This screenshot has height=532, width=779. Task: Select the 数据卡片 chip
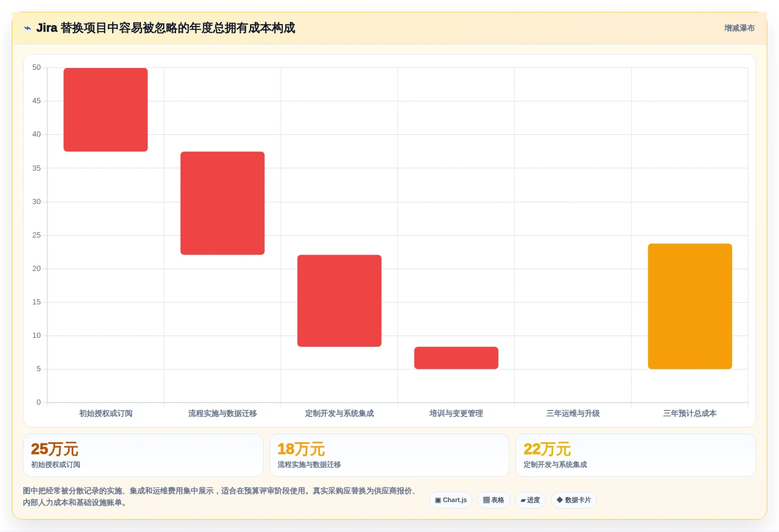(574, 500)
